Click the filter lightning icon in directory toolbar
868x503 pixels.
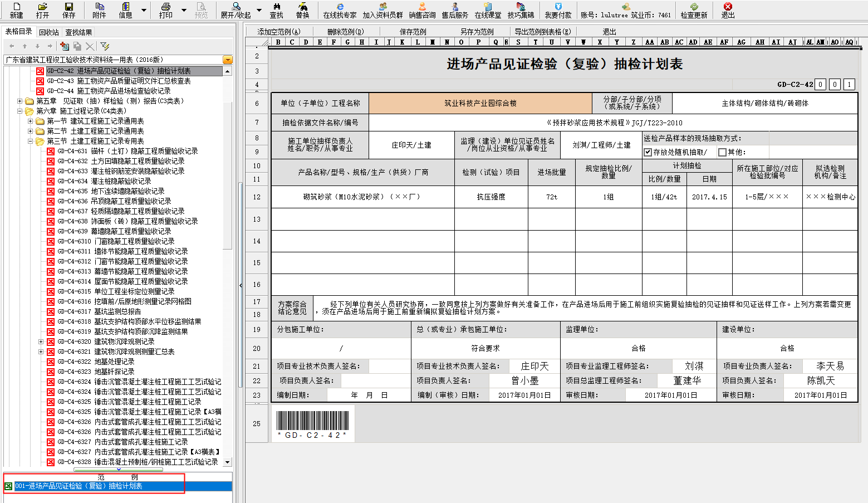click(105, 46)
